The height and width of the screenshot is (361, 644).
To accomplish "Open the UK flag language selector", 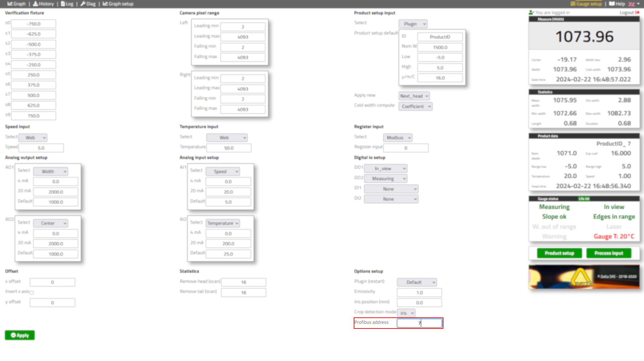I will coord(632,4).
